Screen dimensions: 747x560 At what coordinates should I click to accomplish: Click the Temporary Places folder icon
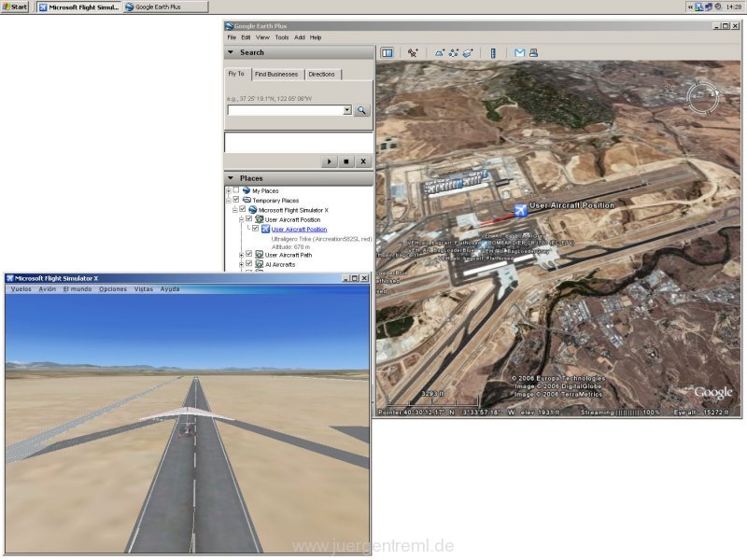(x=247, y=200)
